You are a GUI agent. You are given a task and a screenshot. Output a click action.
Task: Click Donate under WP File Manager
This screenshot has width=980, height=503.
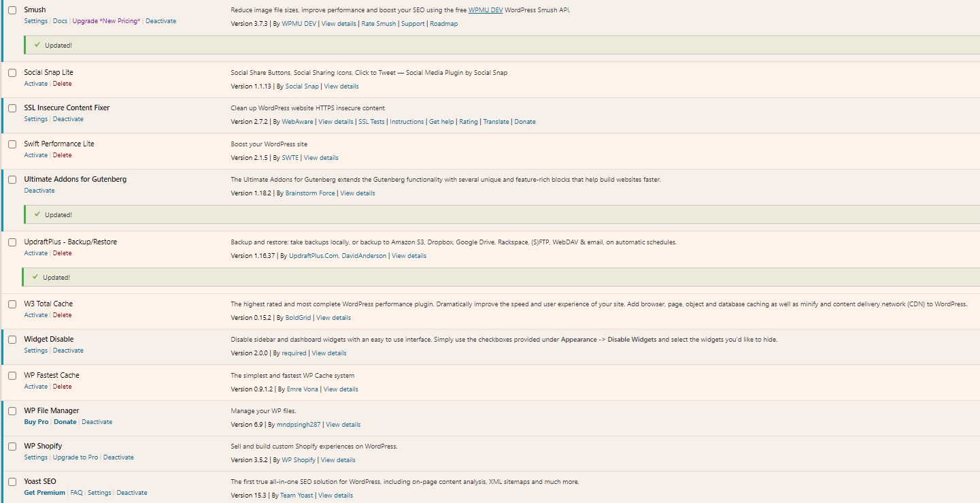coord(65,422)
